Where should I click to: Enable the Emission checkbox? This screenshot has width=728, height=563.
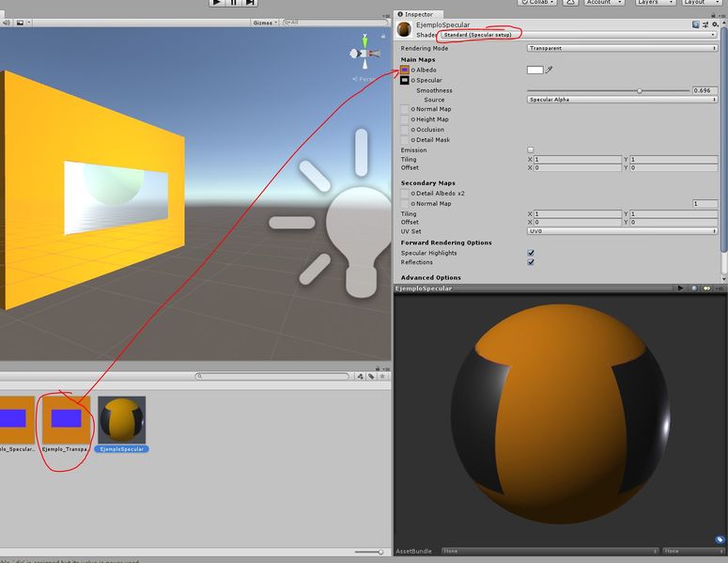(x=531, y=150)
